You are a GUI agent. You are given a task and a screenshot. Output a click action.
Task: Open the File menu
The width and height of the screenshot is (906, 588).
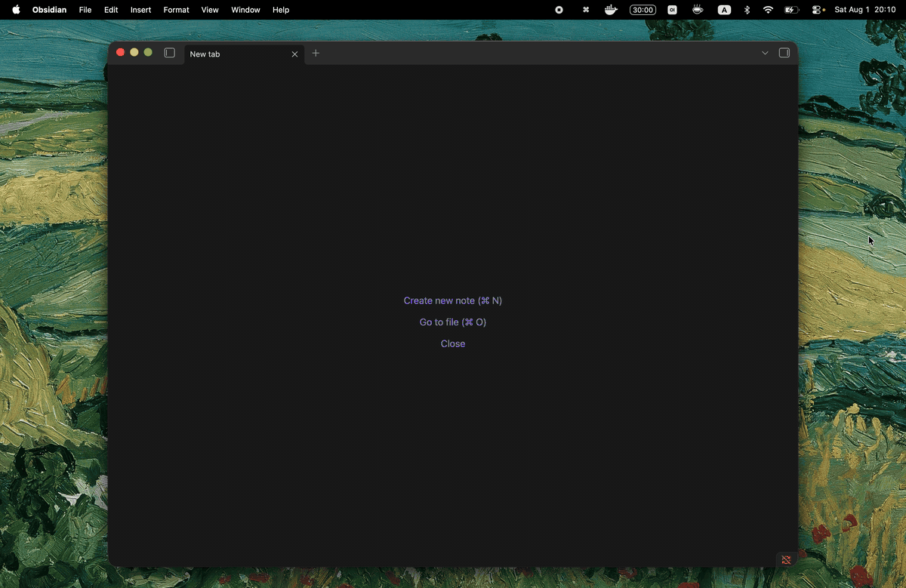[85, 10]
